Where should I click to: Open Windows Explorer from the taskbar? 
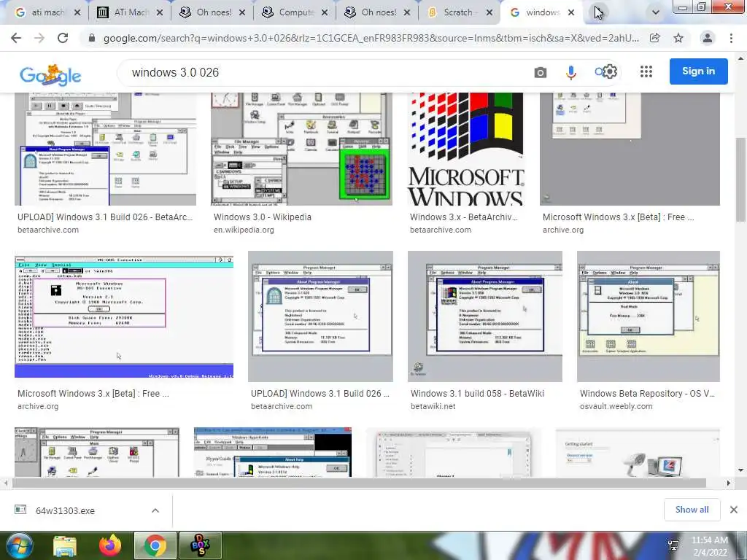pyautogui.click(x=65, y=545)
